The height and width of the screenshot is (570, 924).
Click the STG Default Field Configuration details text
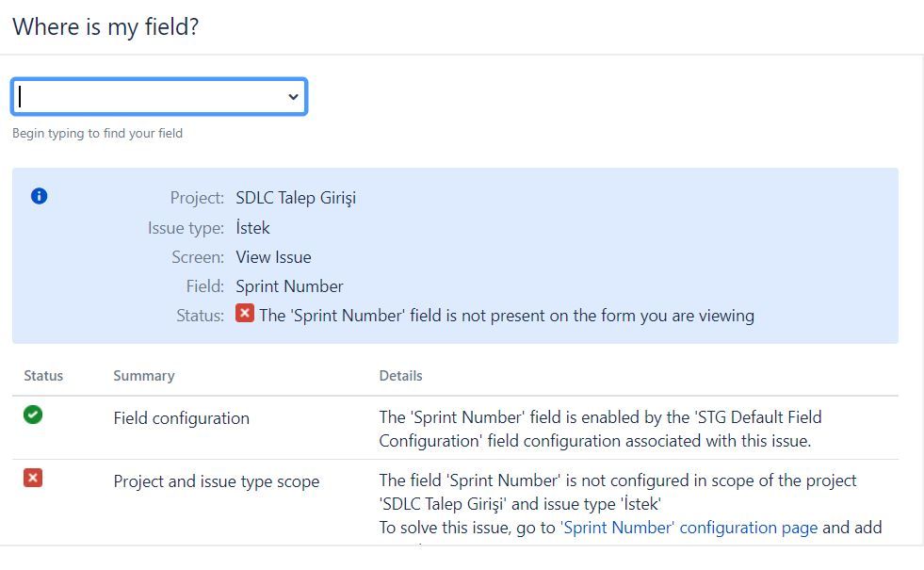(600, 429)
